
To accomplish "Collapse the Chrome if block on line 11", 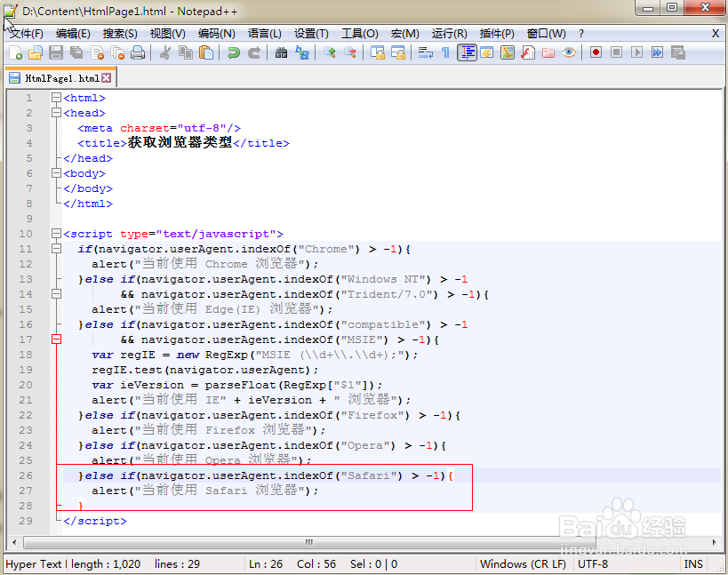I will click(x=56, y=249).
